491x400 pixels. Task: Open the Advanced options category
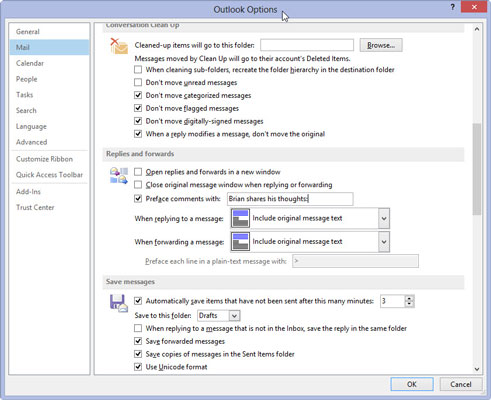[49, 142]
